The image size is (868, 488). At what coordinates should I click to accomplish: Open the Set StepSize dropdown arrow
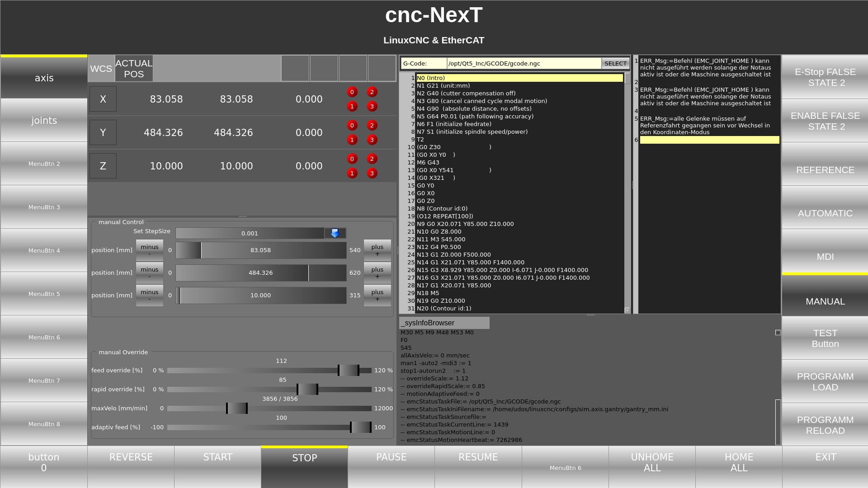(335, 233)
